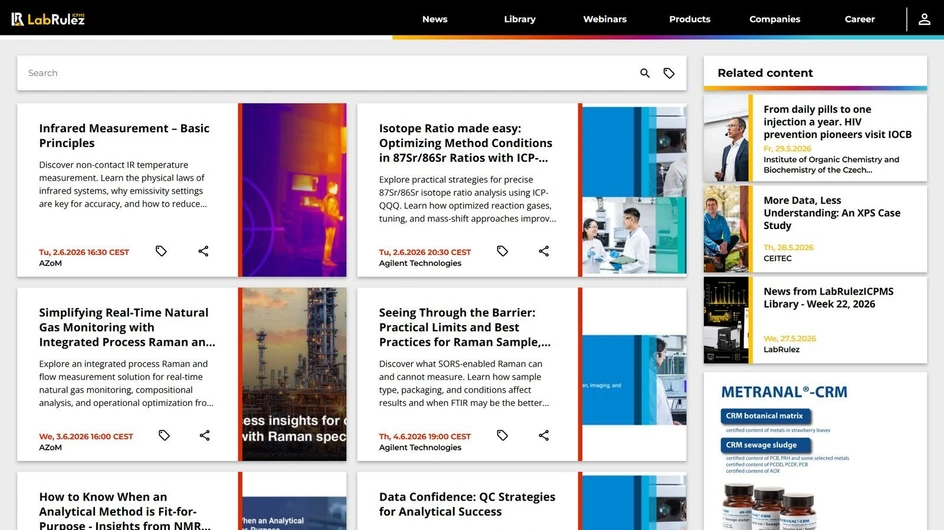944x530 pixels.
Task: Click the XPS Case Study photo thumbnail
Action: (726, 229)
